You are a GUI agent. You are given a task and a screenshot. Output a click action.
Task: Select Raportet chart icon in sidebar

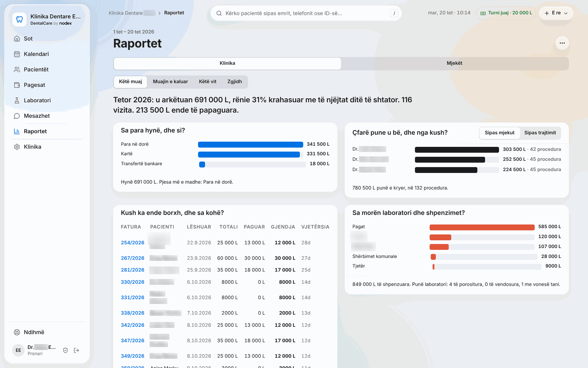[17, 131]
